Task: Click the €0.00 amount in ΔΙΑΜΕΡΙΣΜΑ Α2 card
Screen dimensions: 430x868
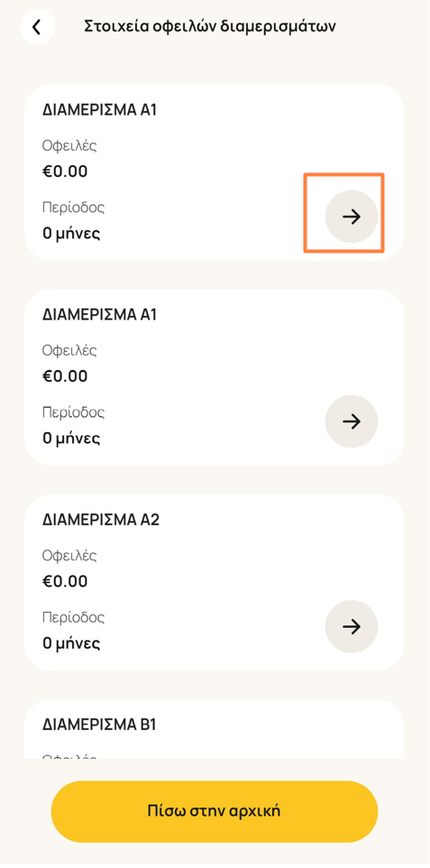Action: [x=65, y=581]
